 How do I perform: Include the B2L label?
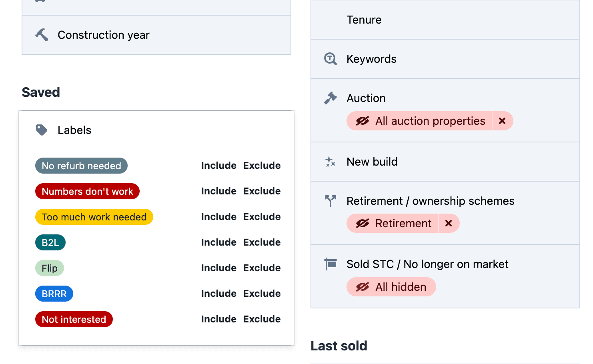tap(218, 242)
